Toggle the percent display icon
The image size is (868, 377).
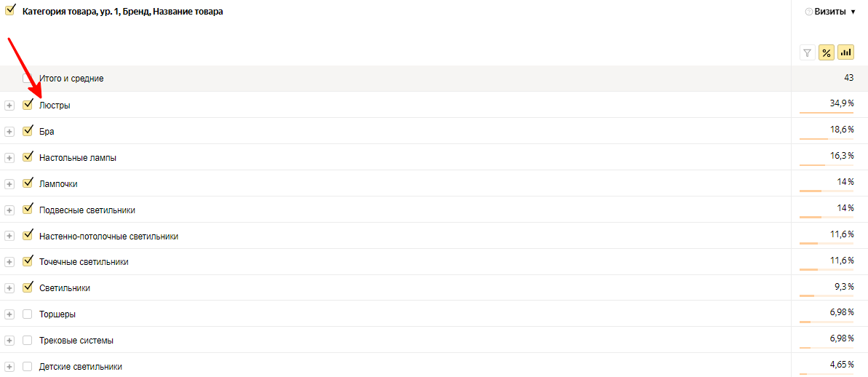pos(827,52)
